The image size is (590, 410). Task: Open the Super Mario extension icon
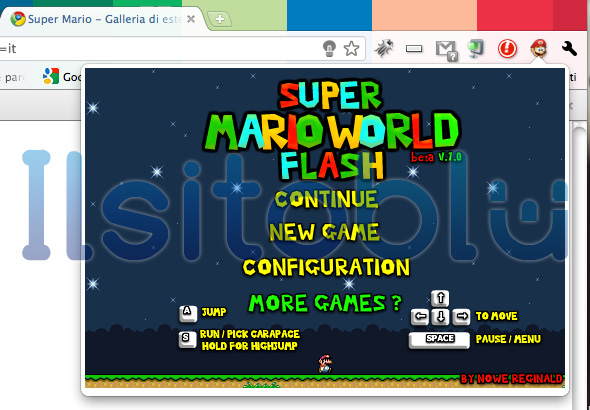tap(538, 49)
